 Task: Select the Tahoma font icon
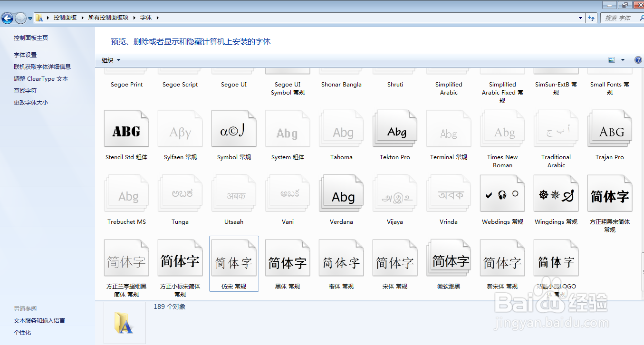[x=341, y=129]
